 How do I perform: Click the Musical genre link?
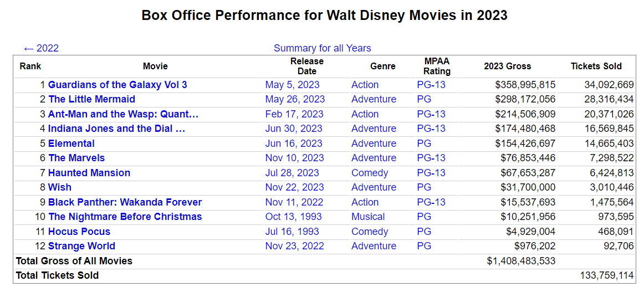click(x=368, y=217)
